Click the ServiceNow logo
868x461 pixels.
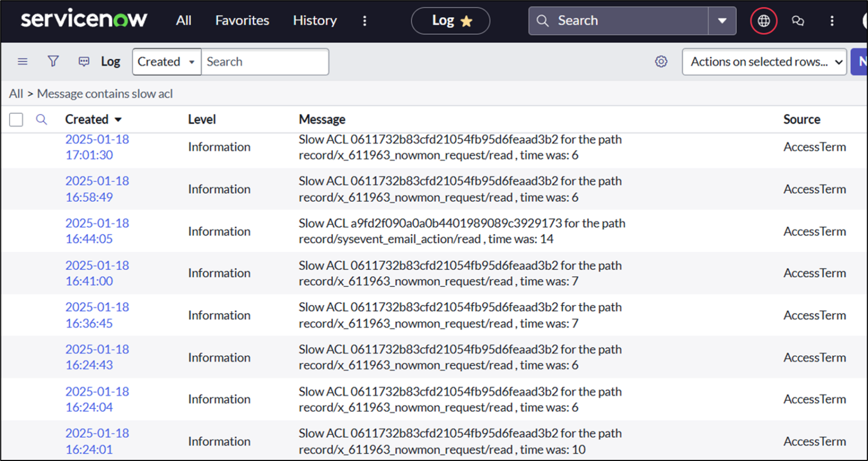click(84, 19)
